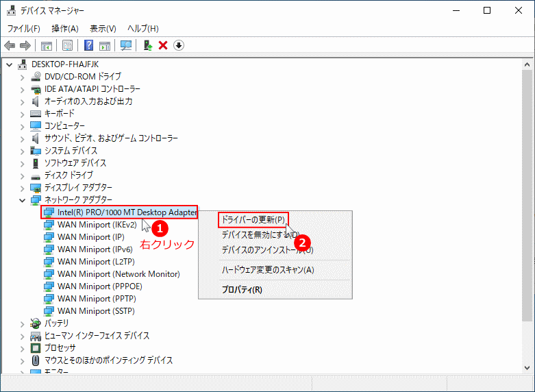
Task: Select WAN Miniport (SSTP)
Action: (96, 310)
